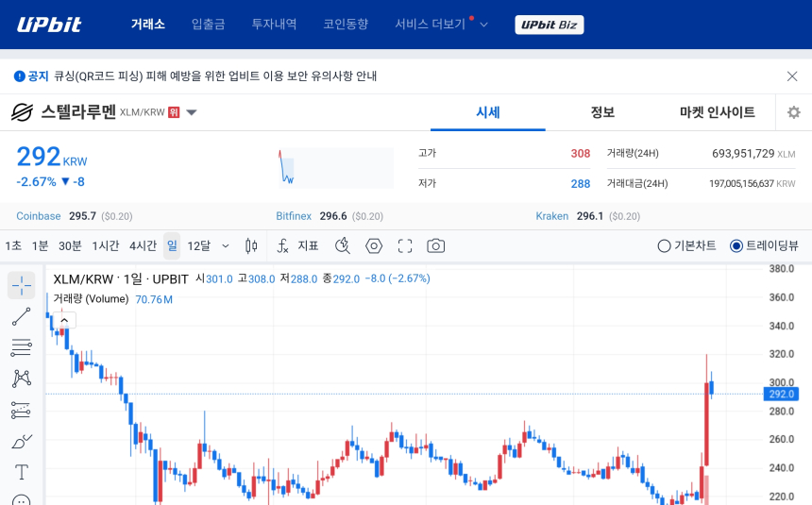Click the 380.0 price axis label
This screenshot has width=812, height=505.
point(782,269)
